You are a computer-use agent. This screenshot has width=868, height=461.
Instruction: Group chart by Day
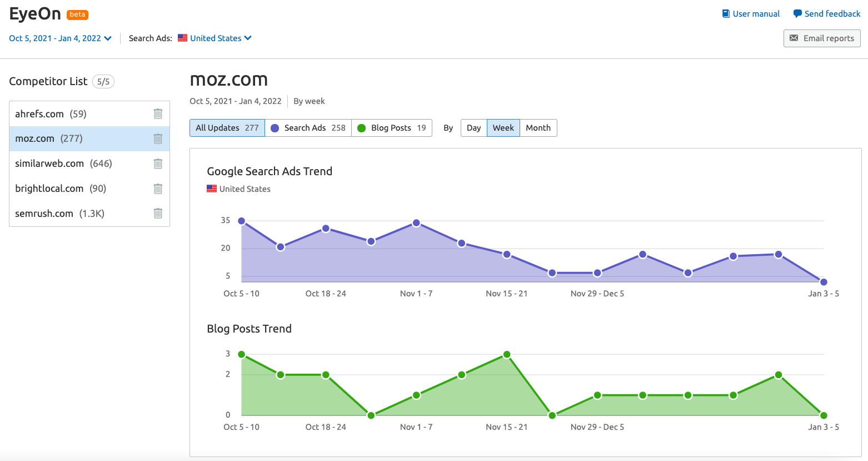(x=474, y=128)
